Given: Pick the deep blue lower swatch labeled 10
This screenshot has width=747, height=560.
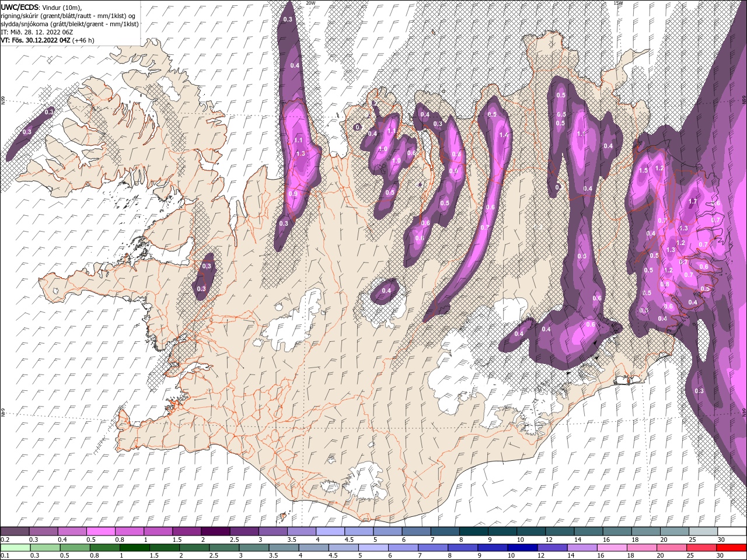Looking at the screenshot, I should pyautogui.click(x=522, y=547).
